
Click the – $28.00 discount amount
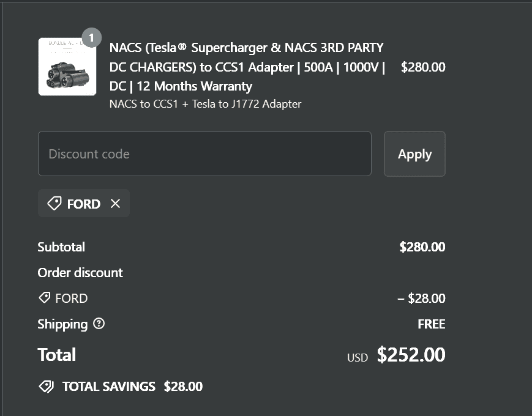421,299
